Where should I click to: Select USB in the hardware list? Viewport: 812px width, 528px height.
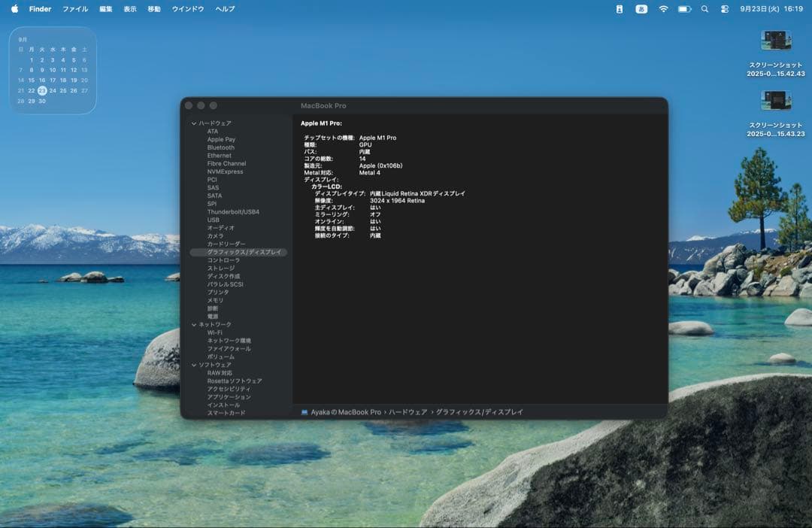[x=213, y=220]
